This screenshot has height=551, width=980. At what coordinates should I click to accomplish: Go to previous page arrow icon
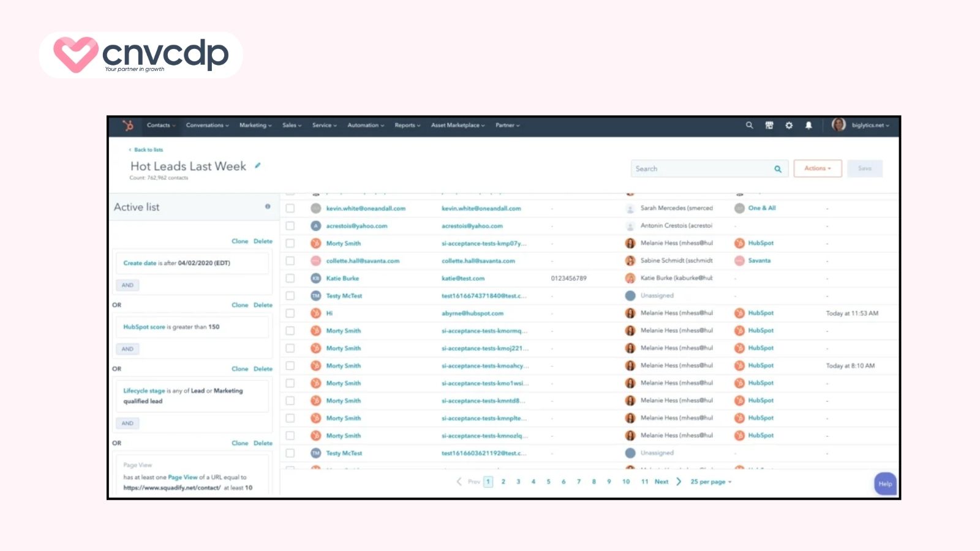pyautogui.click(x=459, y=482)
